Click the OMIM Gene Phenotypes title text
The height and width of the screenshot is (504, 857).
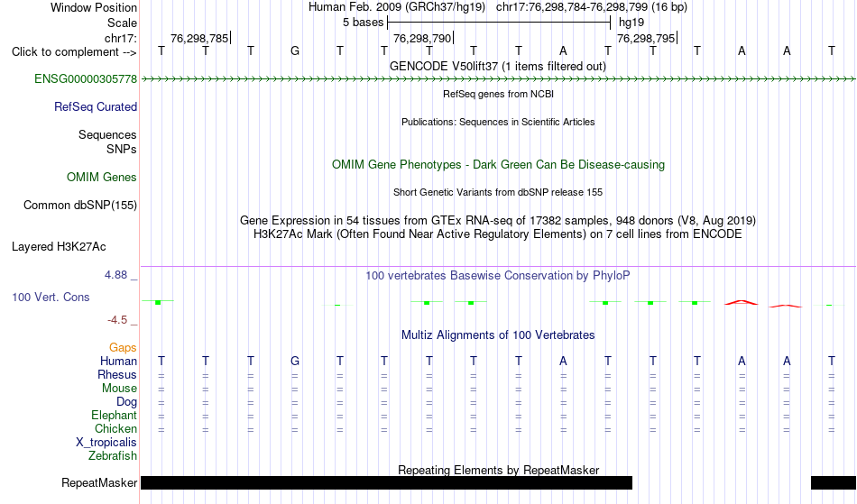click(499, 165)
